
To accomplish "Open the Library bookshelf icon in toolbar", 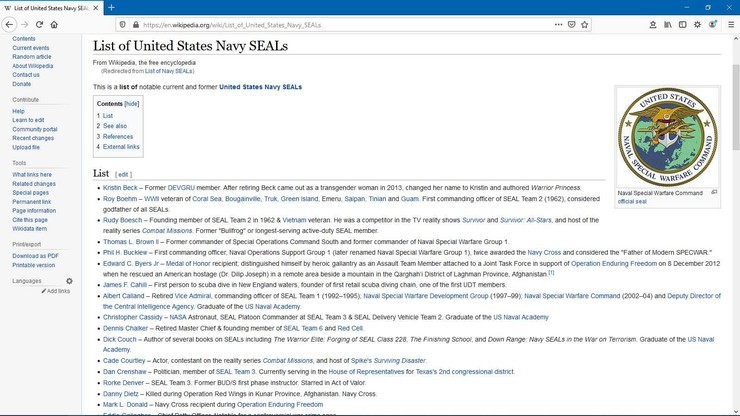I will pos(667,25).
